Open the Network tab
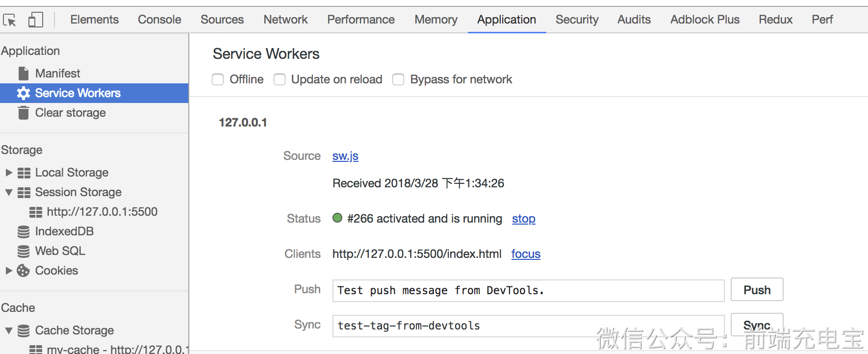Image resolution: width=868 pixels, height=354 pixels. (285, 20)
